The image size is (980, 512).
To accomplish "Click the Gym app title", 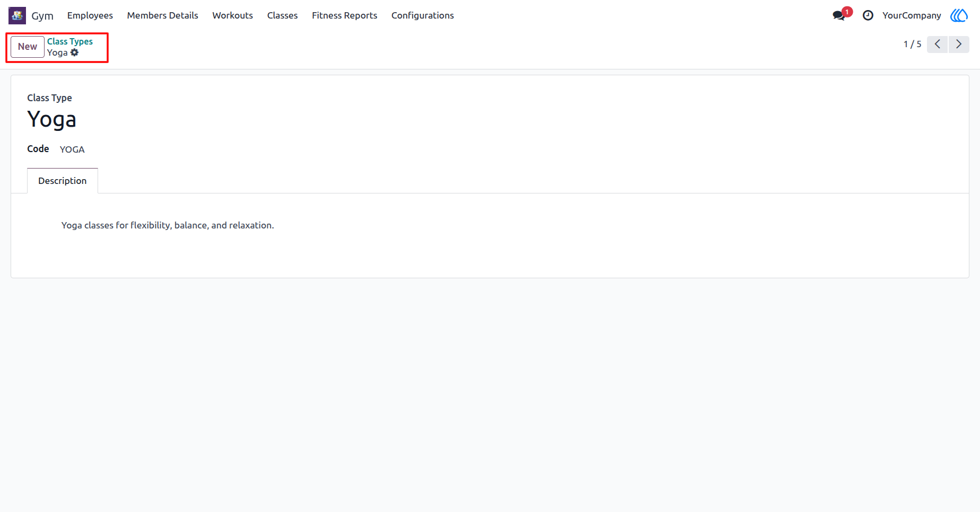I will click(x=42, y=15).
